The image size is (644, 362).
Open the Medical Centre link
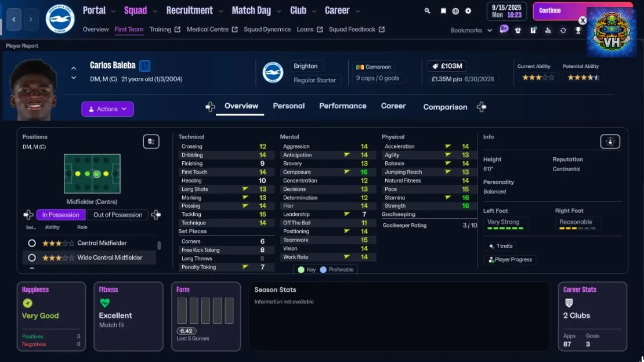[212, 30]
